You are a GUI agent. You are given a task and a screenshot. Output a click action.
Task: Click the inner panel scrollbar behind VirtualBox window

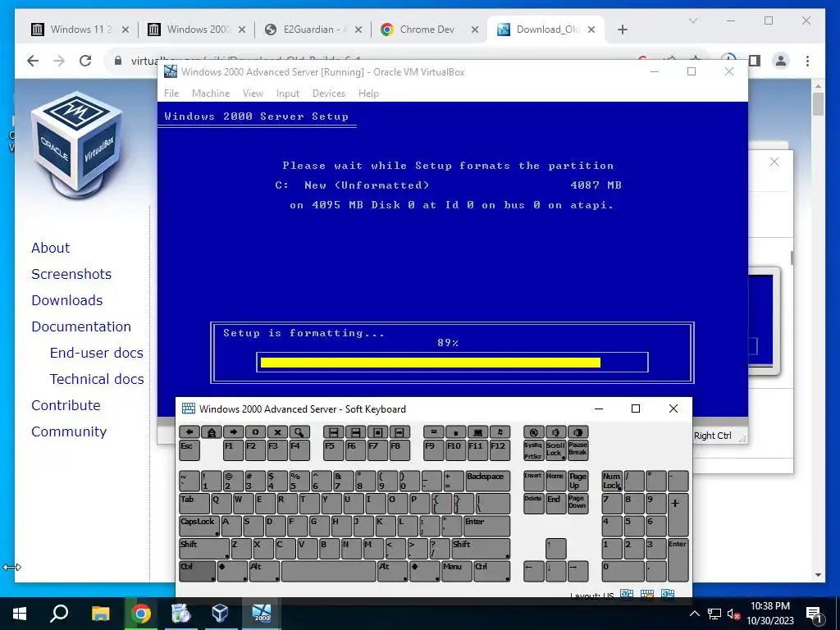point(792,258)
